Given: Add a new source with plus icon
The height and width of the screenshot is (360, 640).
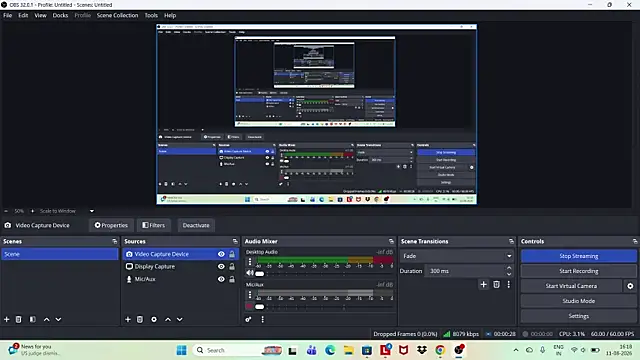Looking at the screenshot, I should click(128, 319).
